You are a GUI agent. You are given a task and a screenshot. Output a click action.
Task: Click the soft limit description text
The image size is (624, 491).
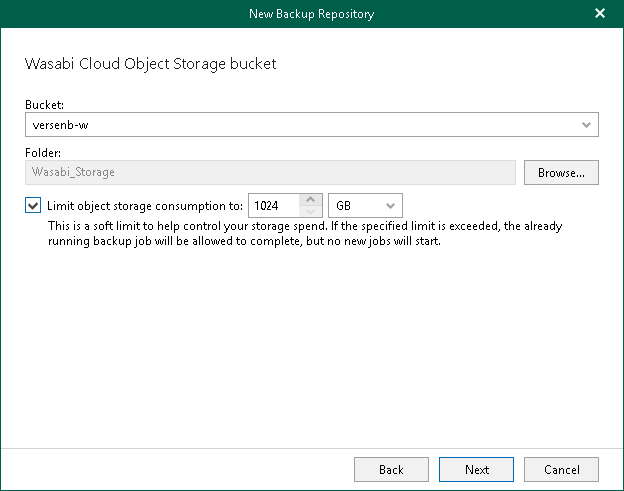pos(305,234)
